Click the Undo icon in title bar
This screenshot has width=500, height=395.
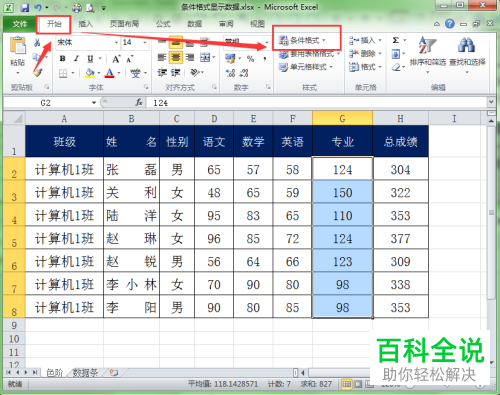click(x=38, y=7)
